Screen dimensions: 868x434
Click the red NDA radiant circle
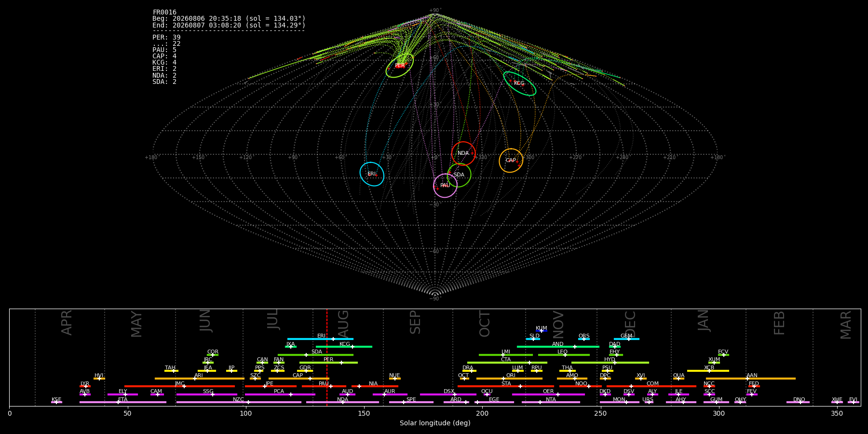[x=463, y=153]
